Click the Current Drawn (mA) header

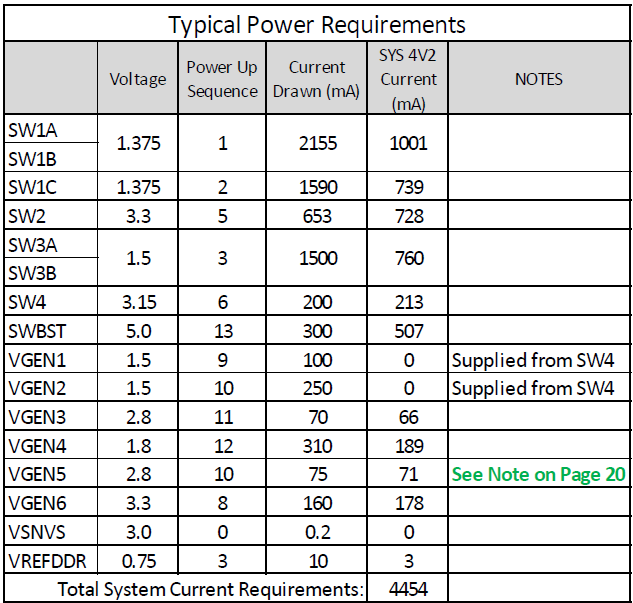point(316,78)
